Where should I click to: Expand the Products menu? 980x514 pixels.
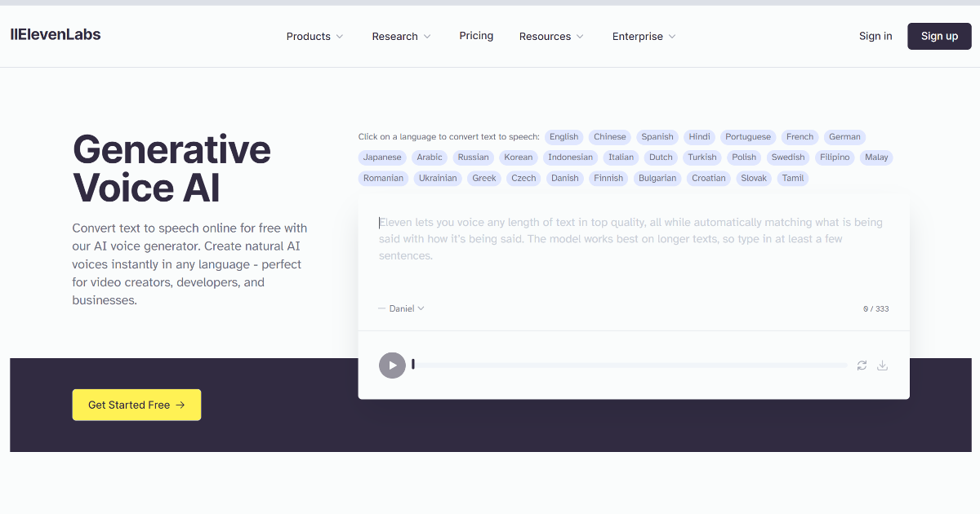tap(314, 36)
